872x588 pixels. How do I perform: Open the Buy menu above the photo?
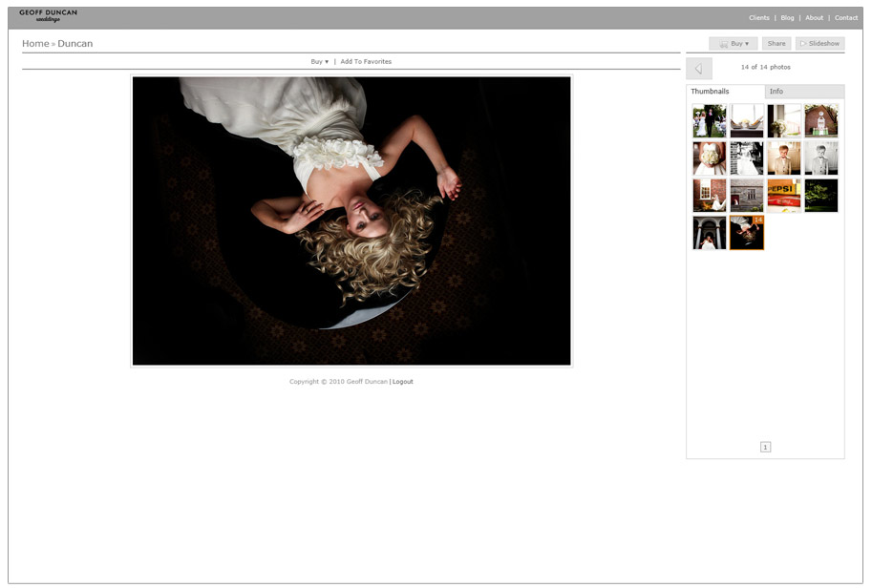[x=320, y=62]
